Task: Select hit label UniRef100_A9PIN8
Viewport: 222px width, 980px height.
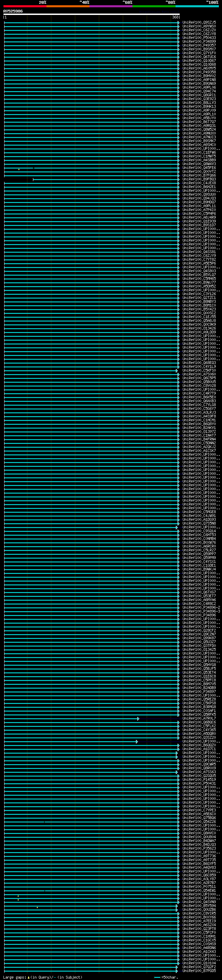Action: (199, 80)
